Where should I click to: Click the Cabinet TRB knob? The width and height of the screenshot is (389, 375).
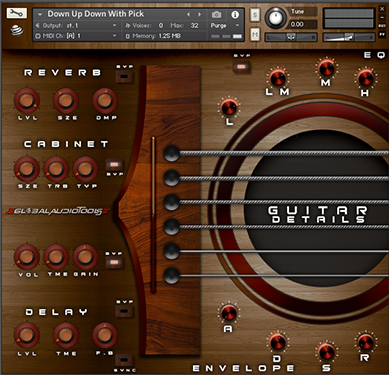[x=56, y=169]
